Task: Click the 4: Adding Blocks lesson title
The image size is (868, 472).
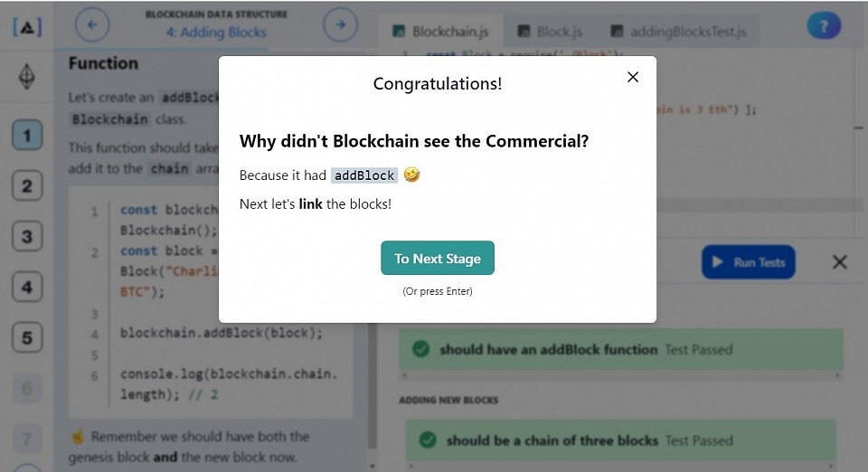Action: pos(216,33)
